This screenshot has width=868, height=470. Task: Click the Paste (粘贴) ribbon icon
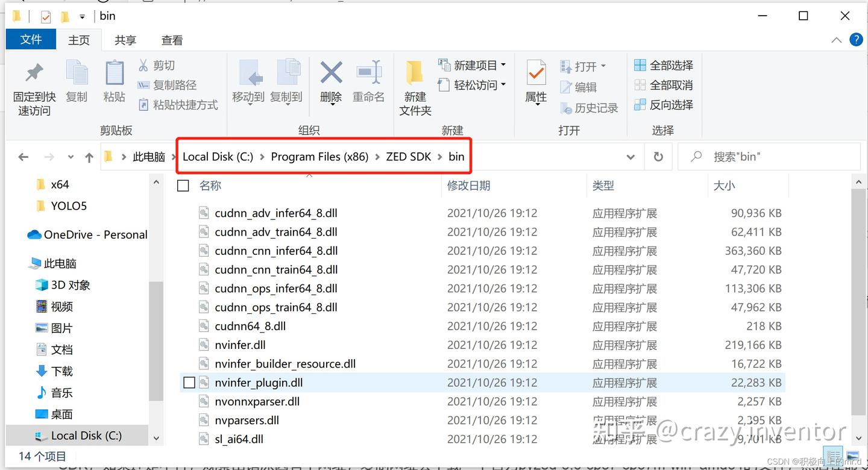tap(114, 84)
